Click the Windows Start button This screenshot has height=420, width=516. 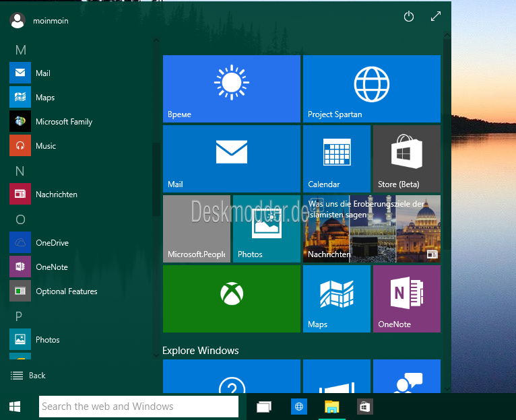(x=15, y=407)
